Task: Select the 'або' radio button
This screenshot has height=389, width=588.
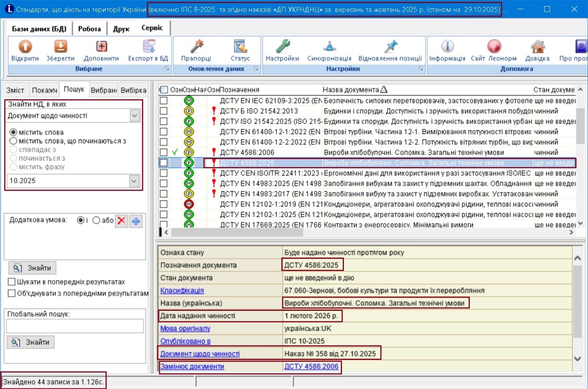Action: coord(96,220)
